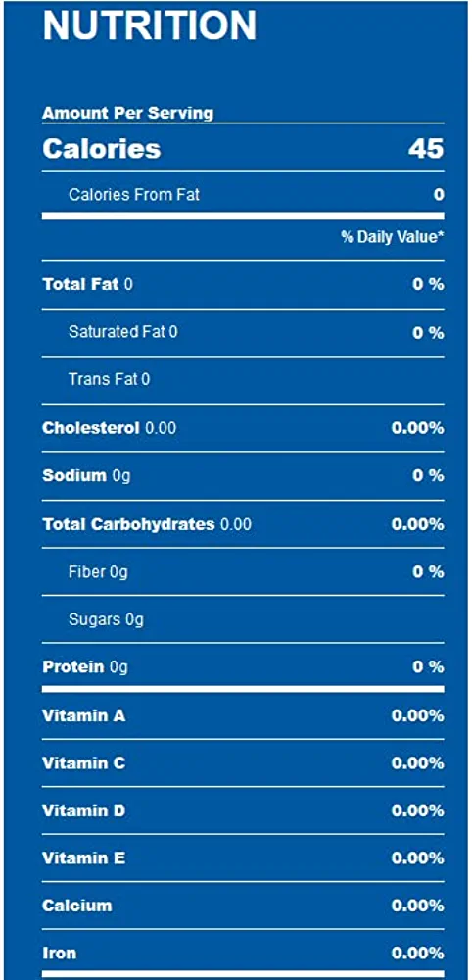Click the Cholesterol label
The height and width of the screenshot is (980, 472).
point(91,429)
